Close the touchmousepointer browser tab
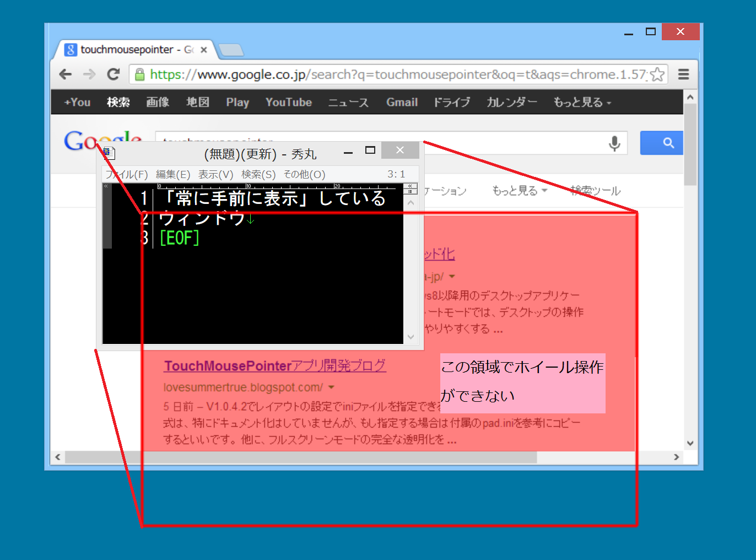This screenshot has height=560, width=756. tap(204, 50)
